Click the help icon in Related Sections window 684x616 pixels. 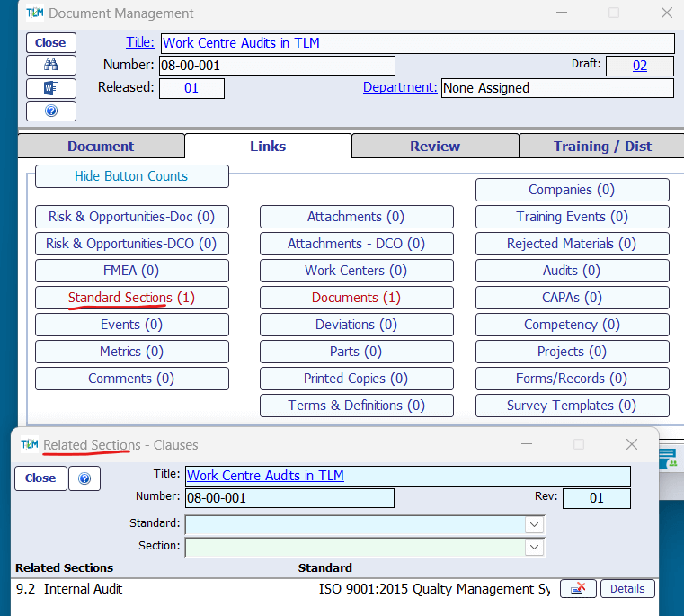[x=84, y=478]
